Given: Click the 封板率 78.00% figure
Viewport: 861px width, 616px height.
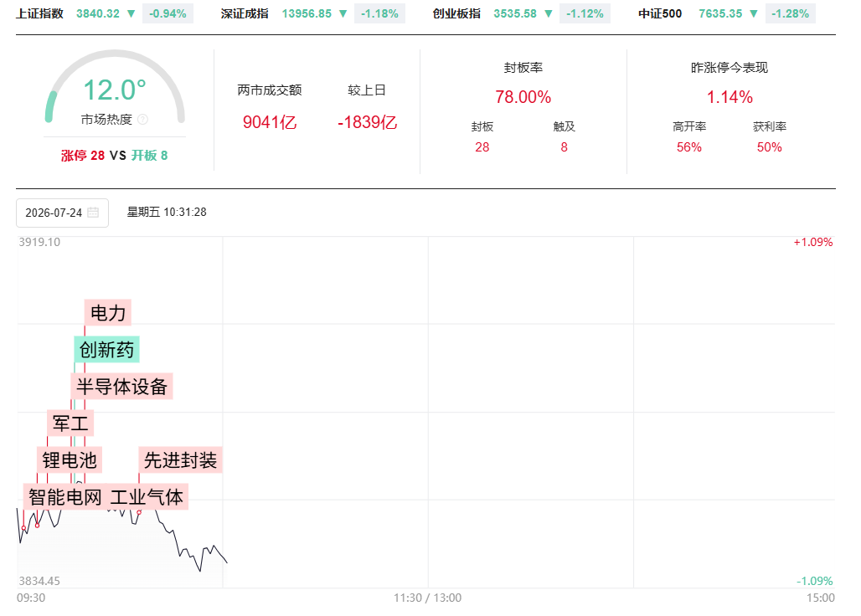Looking at the screenshot, I should coord(523,97).
